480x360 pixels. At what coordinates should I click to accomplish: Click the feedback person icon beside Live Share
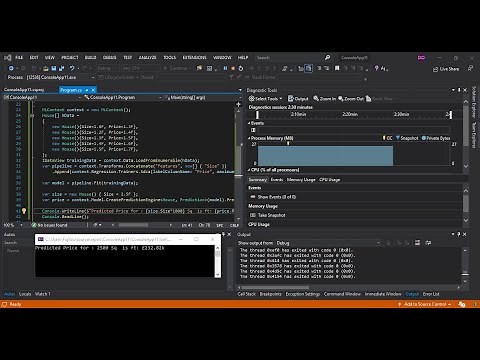click(470, 68)
